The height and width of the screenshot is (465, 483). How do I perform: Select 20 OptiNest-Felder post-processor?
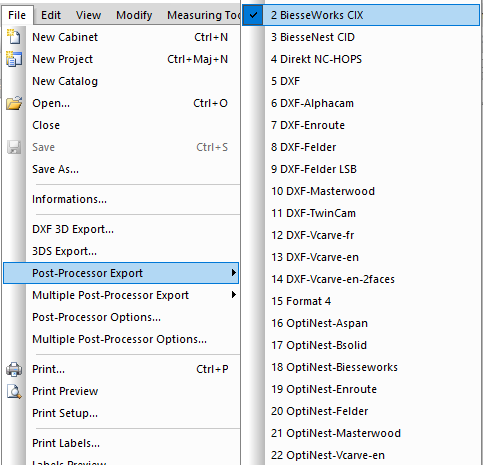[x=361, y=411]
